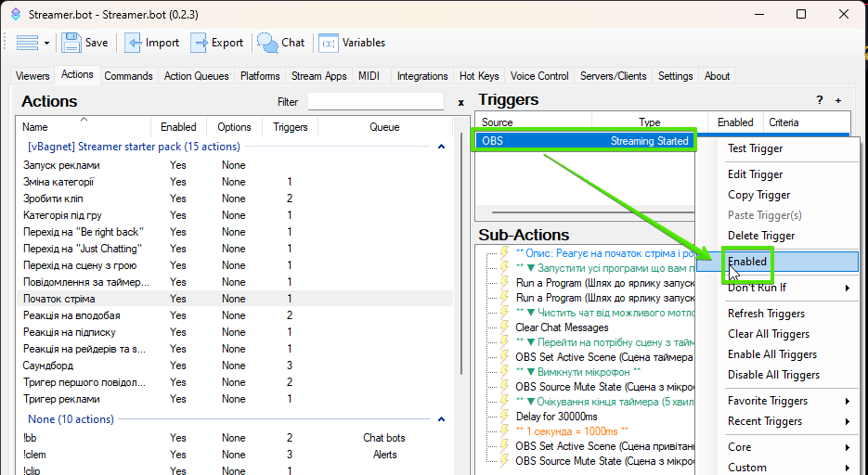Viewport: 868px width, 475px height.
Task: Collapse the None (10 actions) group
Action: 441,419
